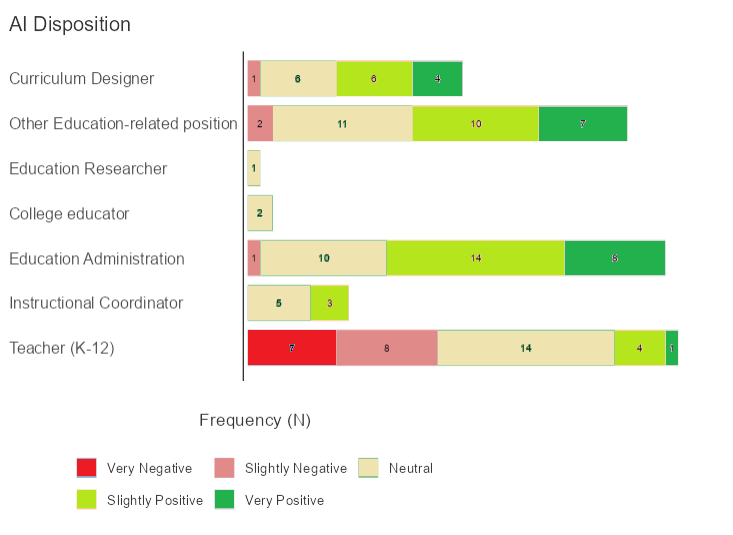Click the Frequency (N) axis title
Screen dimensions: 733x535
(255, 420)
